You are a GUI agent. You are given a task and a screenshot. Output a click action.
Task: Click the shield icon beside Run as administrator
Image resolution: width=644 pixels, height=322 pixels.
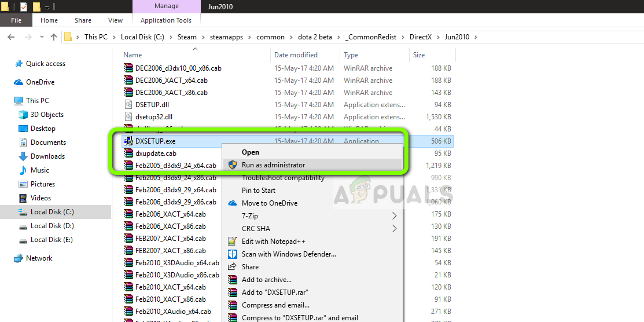(233, 165)
